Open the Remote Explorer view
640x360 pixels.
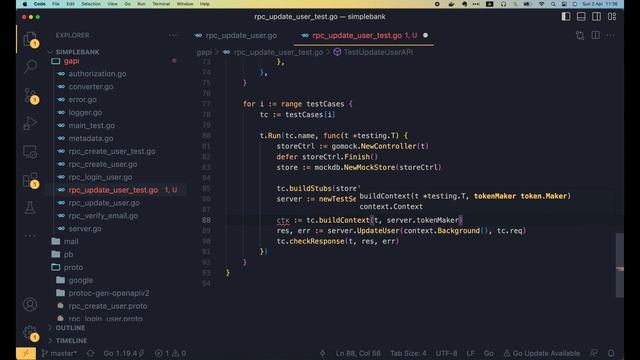[x=30, y=152]
